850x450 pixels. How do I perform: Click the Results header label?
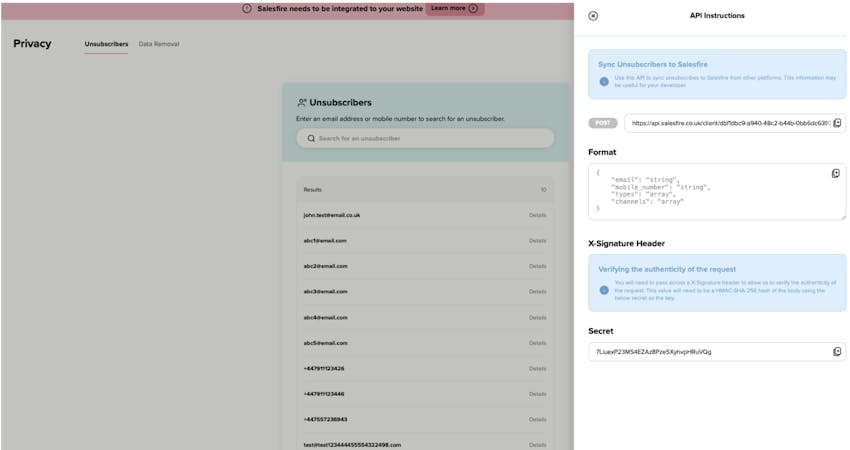(x=312, y=190)
